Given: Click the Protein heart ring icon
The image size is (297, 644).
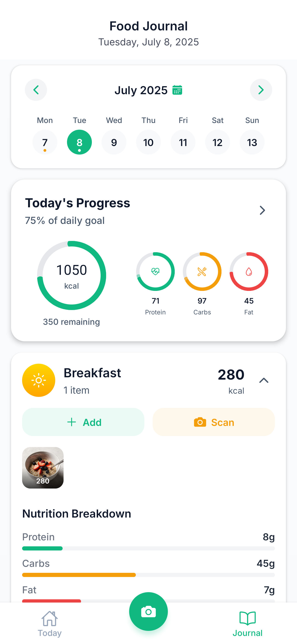Looking at the screenshot, I should [155, 272].
